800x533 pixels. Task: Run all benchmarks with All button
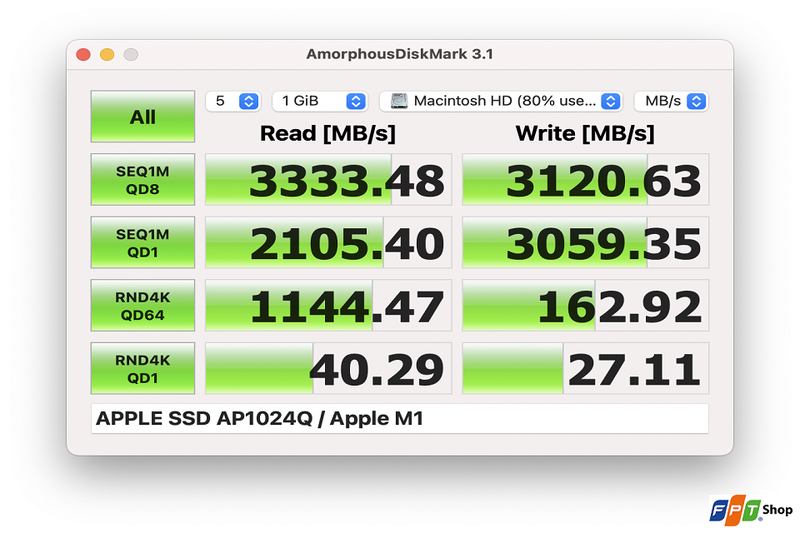pos(143,116)
